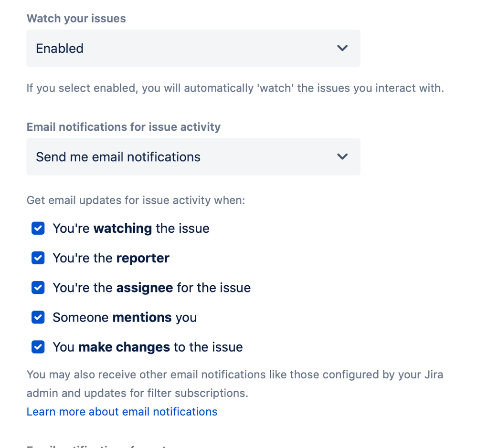This screenshot has width=477, height=448.
Task: Click the You're the assignee label text
Action: (x=152, y=288)
